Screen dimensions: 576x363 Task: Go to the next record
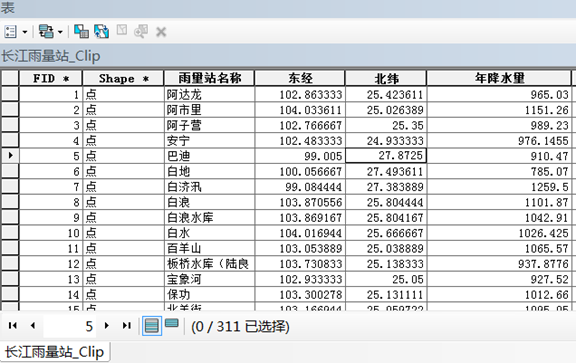[x=107, y=326]
